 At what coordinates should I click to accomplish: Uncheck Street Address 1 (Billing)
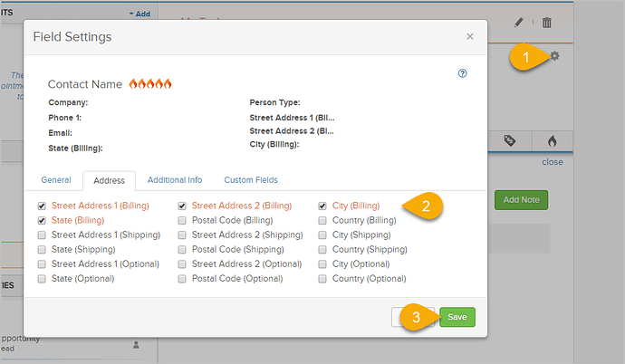pos(42,206)
